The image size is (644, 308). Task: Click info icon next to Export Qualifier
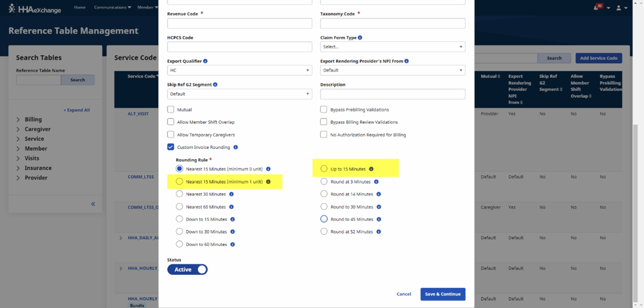point(205,61)
